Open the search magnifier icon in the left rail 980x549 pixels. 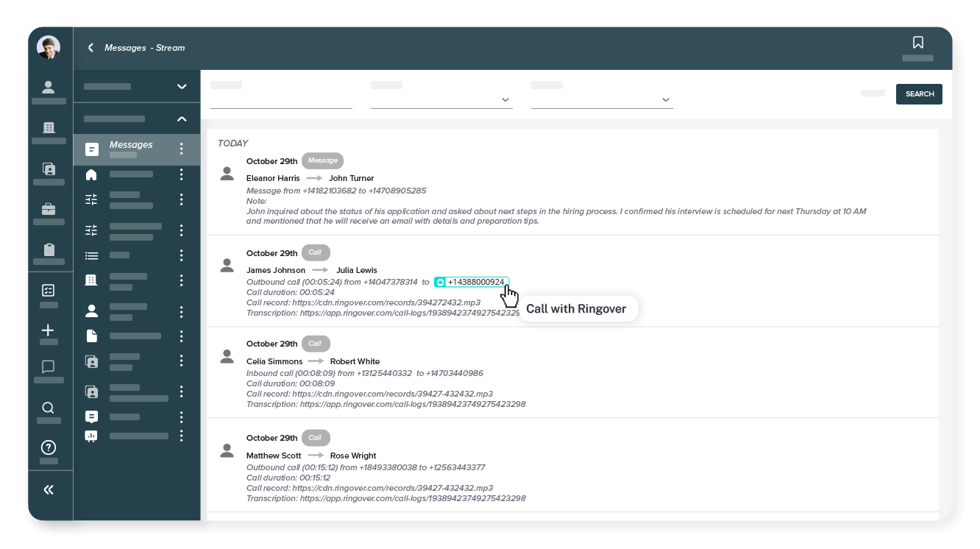(49, 408)
